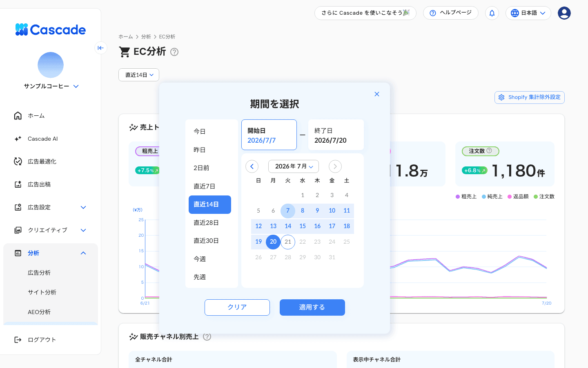Expand the 広告設定 submenu chevron
Image resolution: width=588 pixels, height=368 pixels.
[83, 207]
